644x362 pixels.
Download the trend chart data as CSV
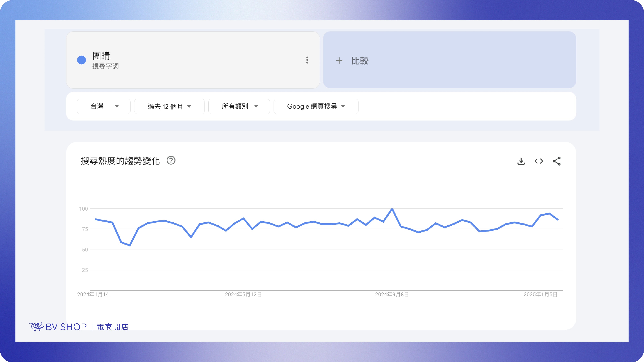click(x=521, y=161)
